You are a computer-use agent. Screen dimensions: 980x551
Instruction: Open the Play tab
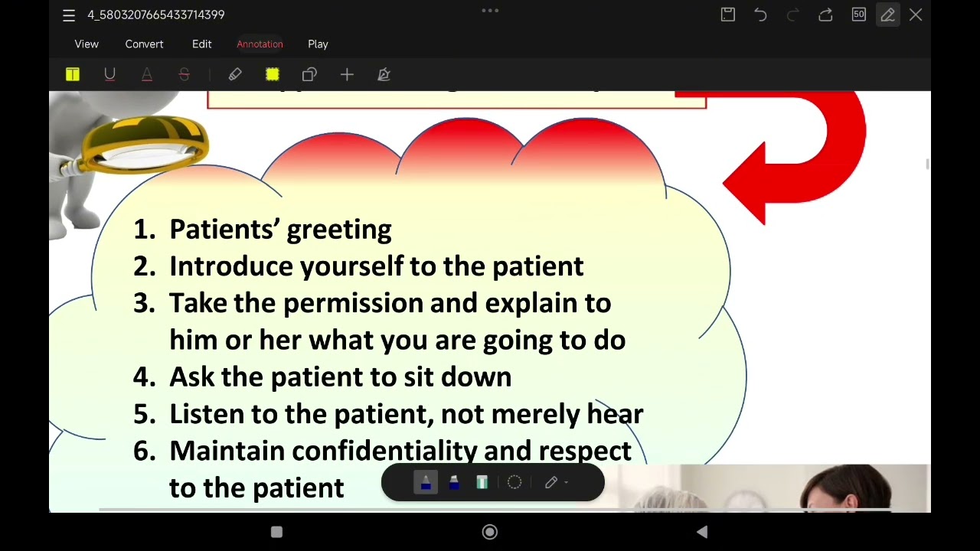318,44
